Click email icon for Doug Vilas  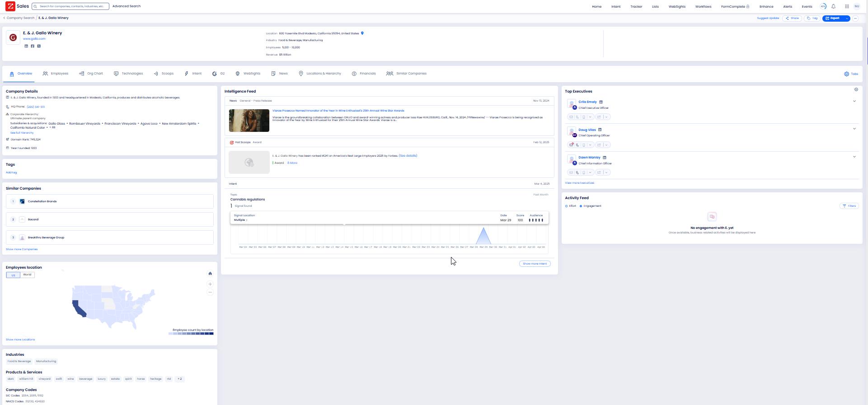point(571,145)
